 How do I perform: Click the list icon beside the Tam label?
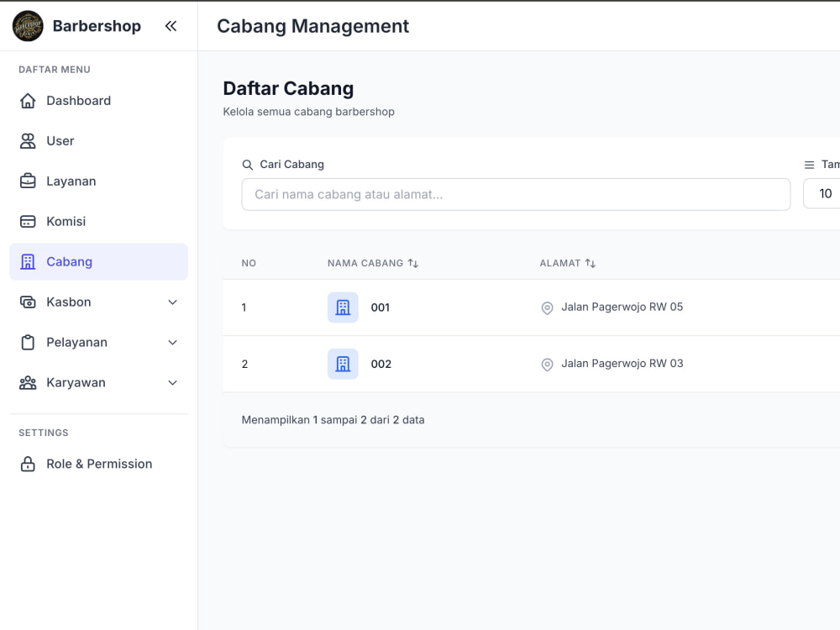pyautogui.click(x=810, y=165)
